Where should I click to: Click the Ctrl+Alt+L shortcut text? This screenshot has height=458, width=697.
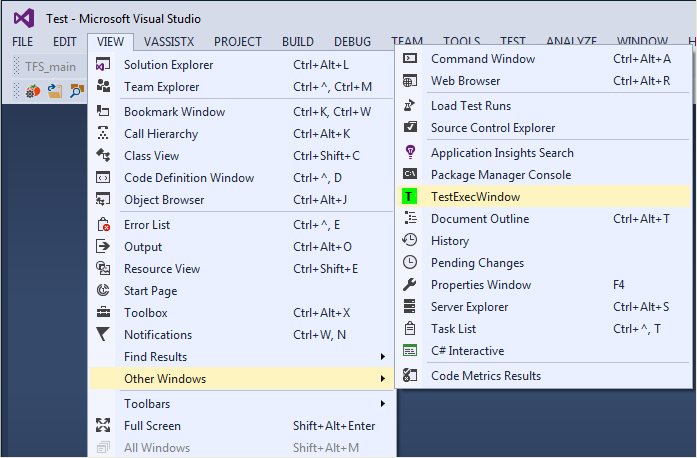coord(321,65)
